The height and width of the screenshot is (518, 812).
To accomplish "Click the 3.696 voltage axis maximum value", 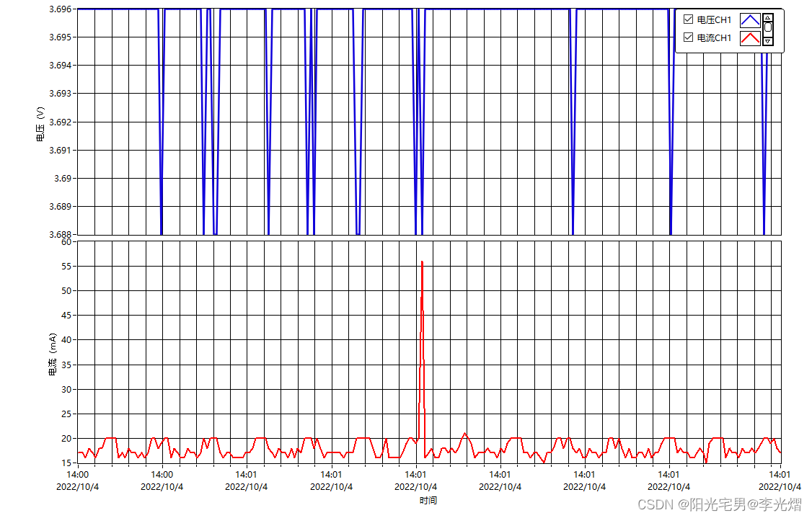I will coord(60,9).
